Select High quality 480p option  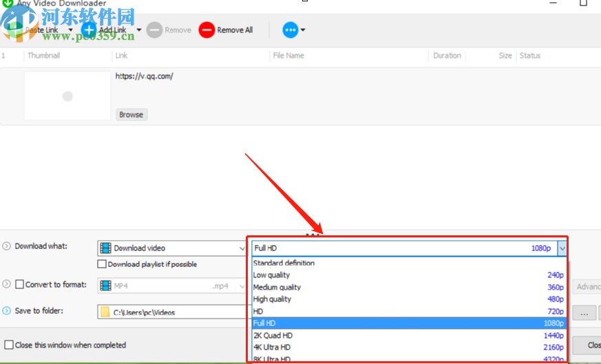point(409,299)
